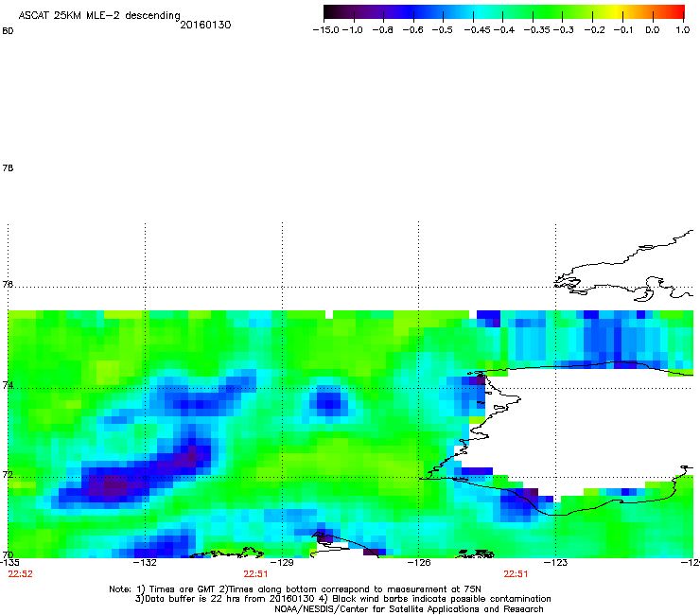Viewport: 700px width, 615px height.
Task: Click the island coastline outline above 76N
Action: [625, 268]
